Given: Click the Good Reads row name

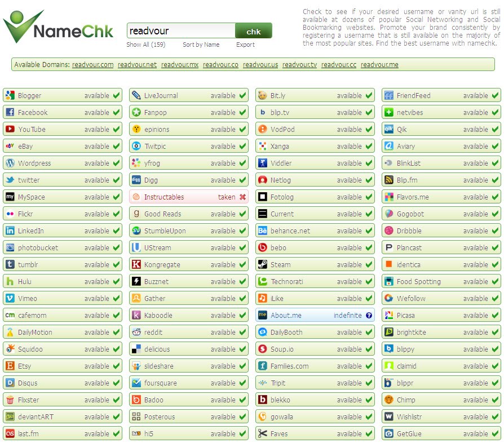Looking at the screenshot, I should (162, 214).
